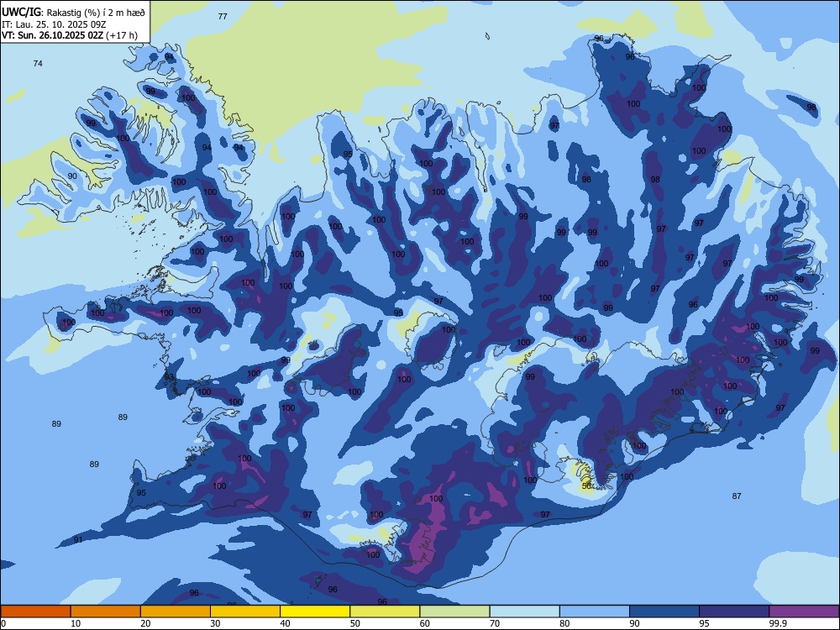This screenshot has height=630, width=840.
Task: Select the 80–90 light blue legend swatch
Action: [595, 612]
